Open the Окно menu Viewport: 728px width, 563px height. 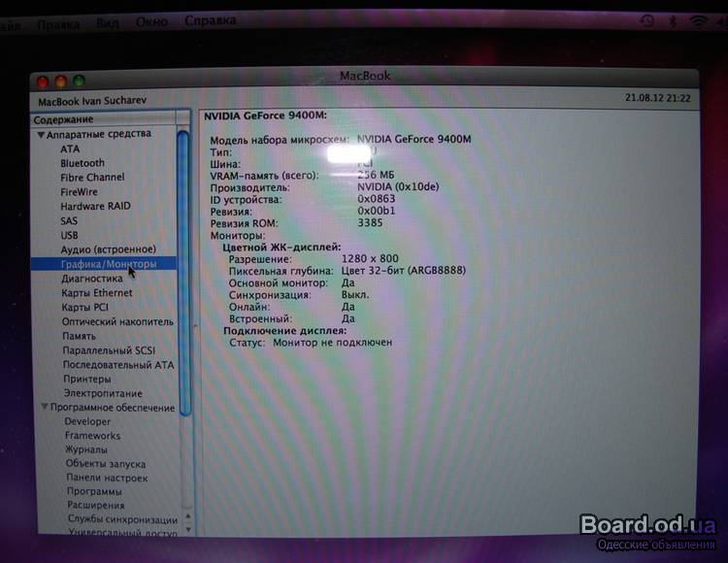pyautogui.click(x=151, y=19)
